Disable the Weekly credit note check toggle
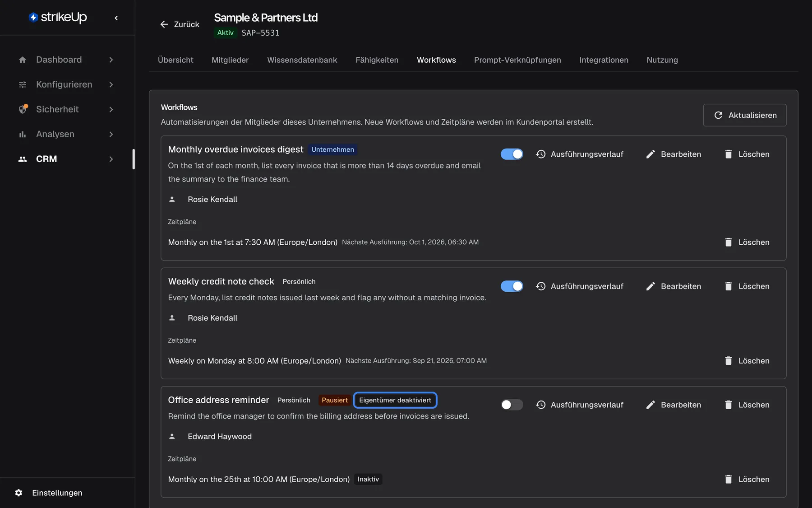Image resolution: width=812 pixels, height=508 pixels. pos(512,286)
